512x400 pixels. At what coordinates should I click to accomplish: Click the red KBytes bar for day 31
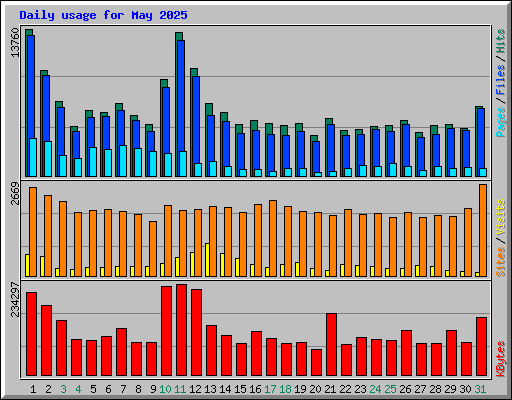point(481,346)
